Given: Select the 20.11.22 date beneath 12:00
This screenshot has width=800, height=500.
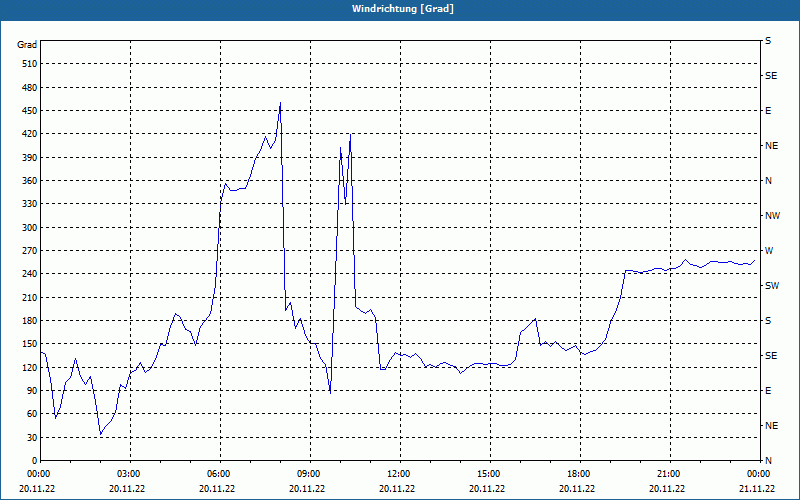Looking at the screenshot, I should tap(397, 489).
